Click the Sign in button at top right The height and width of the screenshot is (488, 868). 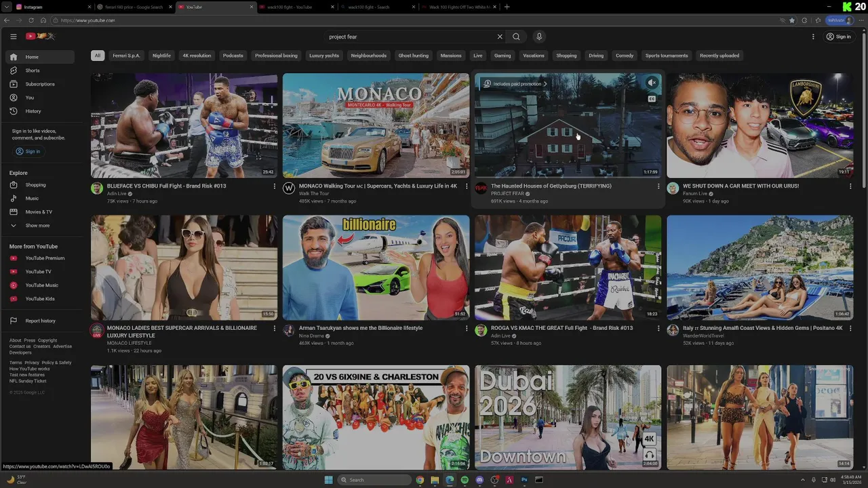tap(839, 37)
